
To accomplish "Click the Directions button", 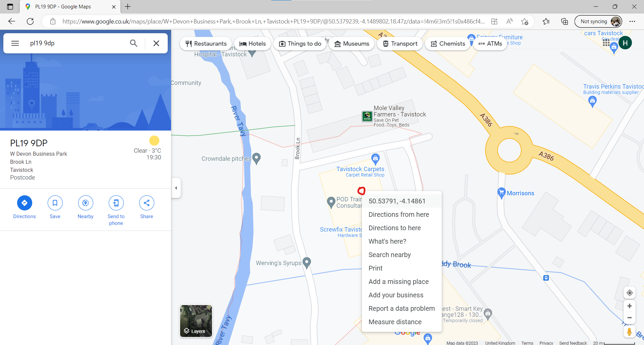I will click(24, 207).
